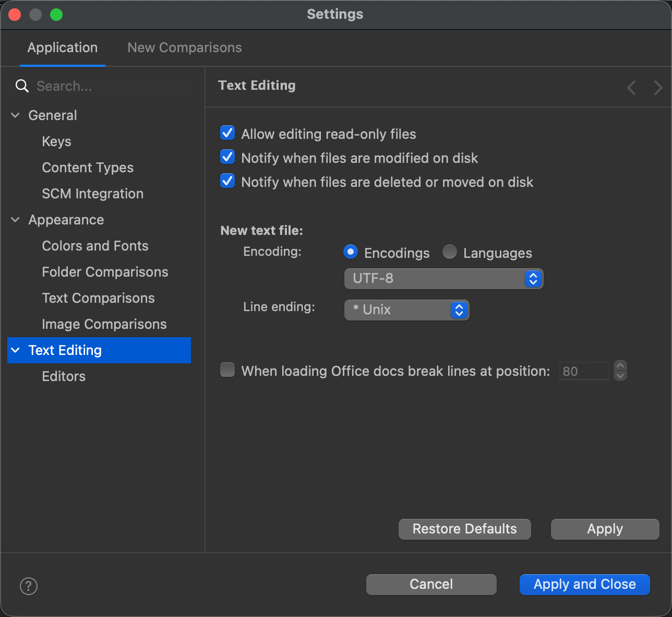Screen dimensions: 672x617
Task: Select the Encodings radio button
Action: click(x=351, y=252)
